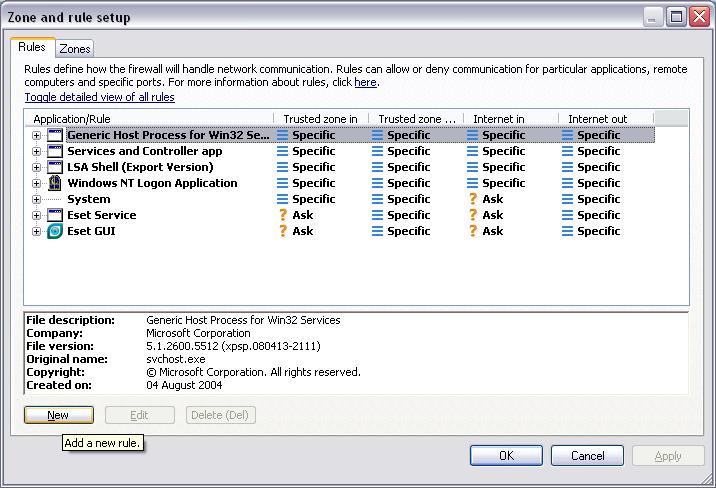Click the file version 5.1.2600.5512 value
The width and height of the screenshot is (716, 488).
tap(233, 346)
